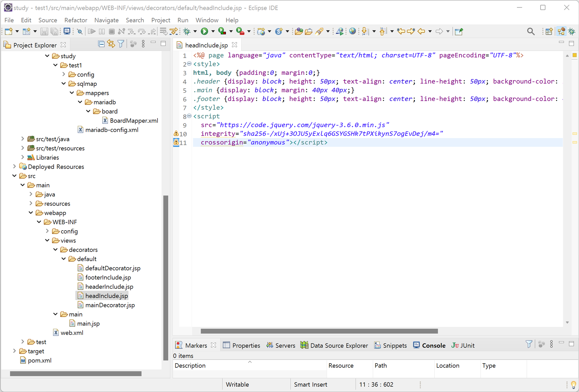
Task: Click the Next Annotation arrow icon
Action: [x=365, y=31]
